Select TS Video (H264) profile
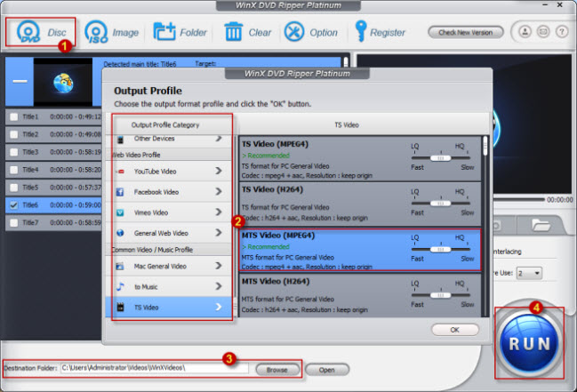The height and width of the screenshot is (392, 577). (360, 204)
